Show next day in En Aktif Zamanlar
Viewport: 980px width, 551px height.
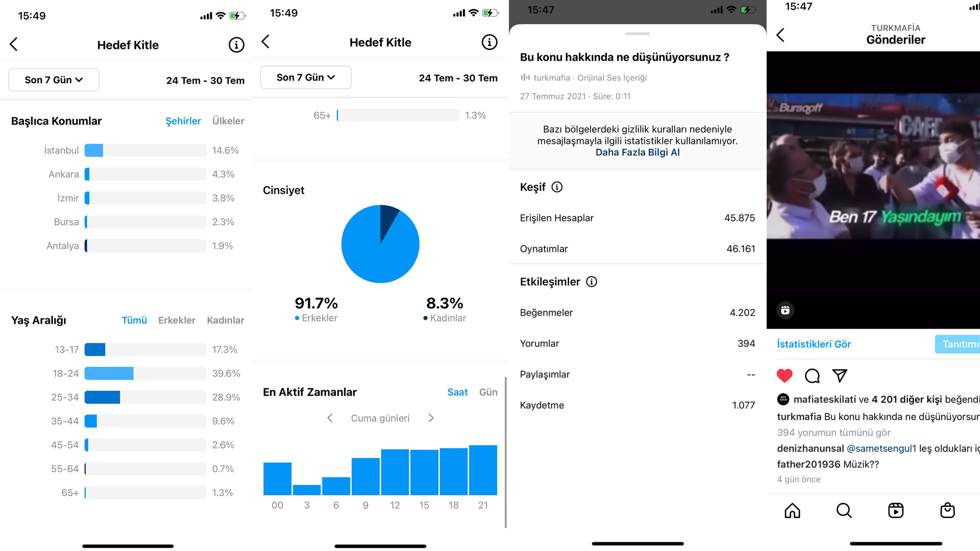[x=431, y=418]
